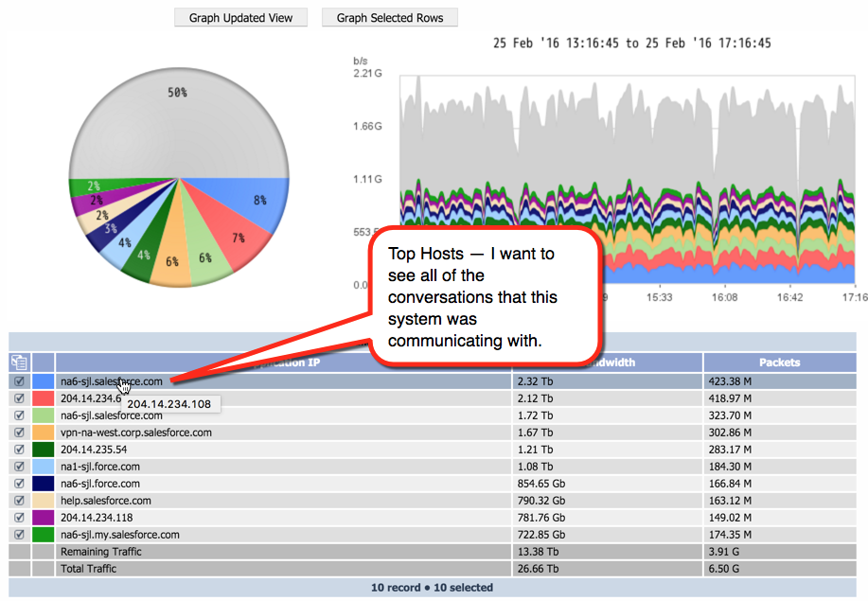This screenshot has width=868, height=601.
Task: Click the 323.70 M packets value
Action: click(730, 415)
